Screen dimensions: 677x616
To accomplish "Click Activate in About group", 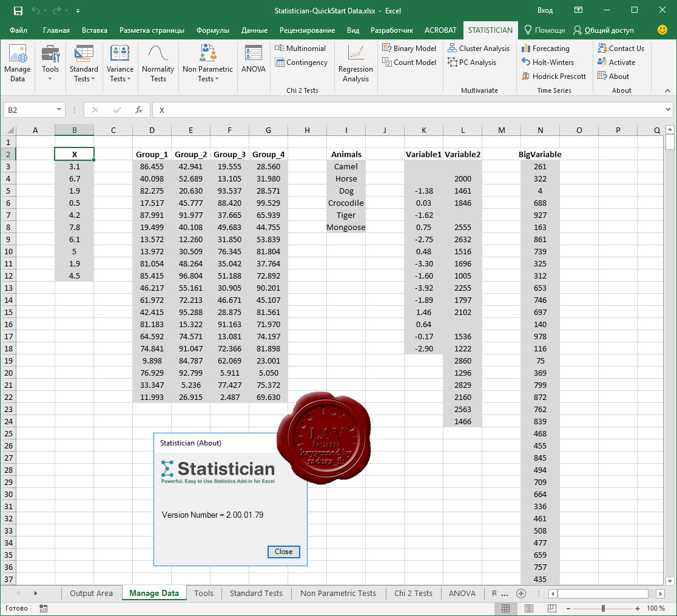I will coord(616,62).
